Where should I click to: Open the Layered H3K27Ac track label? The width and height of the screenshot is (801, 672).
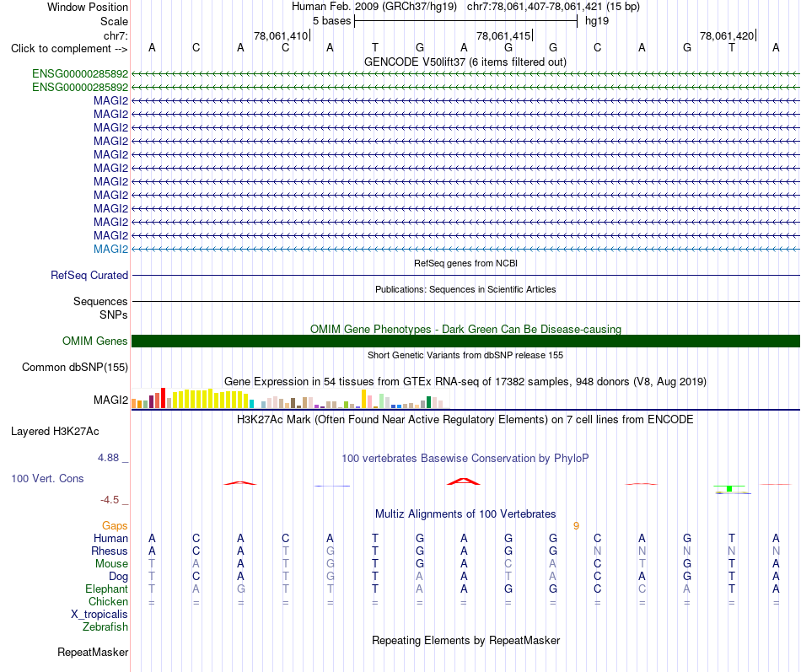[55, 432]
